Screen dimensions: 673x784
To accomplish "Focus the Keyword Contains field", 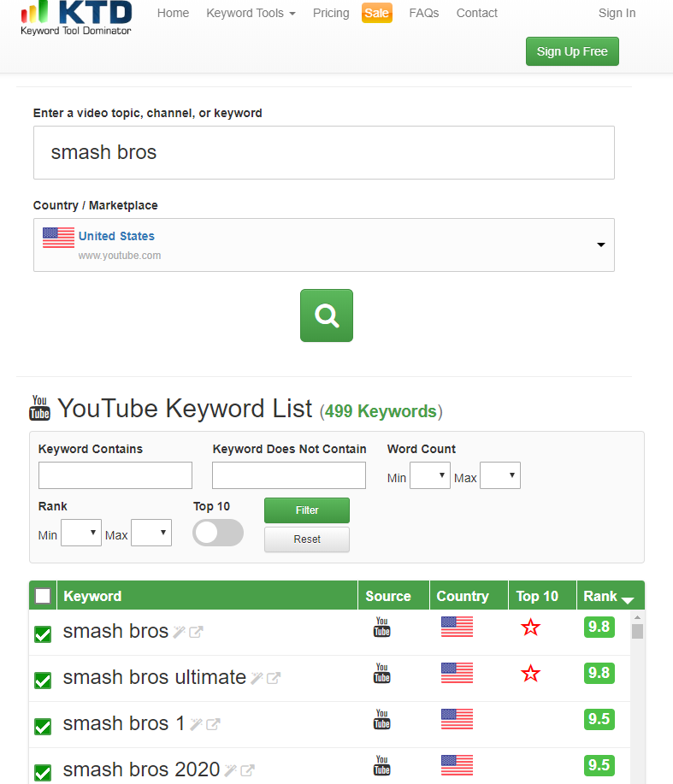I will coord(115,475).
